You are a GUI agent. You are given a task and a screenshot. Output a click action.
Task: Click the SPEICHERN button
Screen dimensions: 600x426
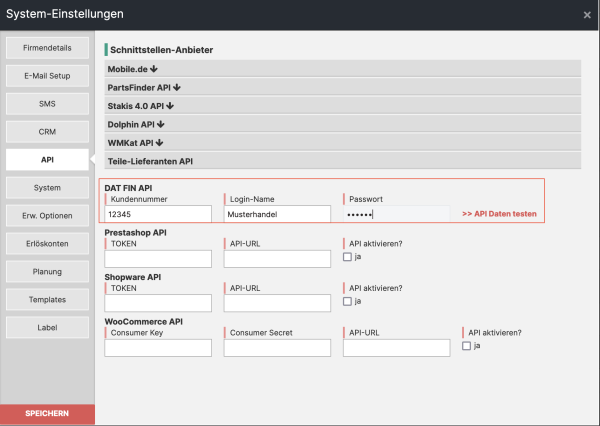coord(47,414)
